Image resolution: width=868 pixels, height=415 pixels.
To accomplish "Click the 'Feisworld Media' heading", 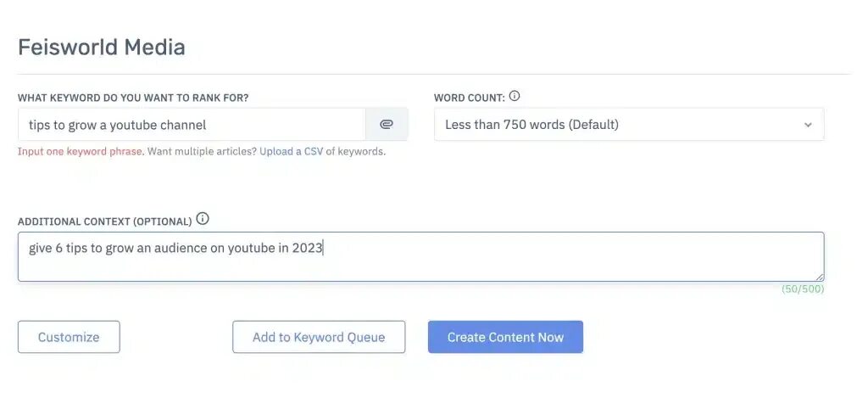I will [x=102, y=47].
